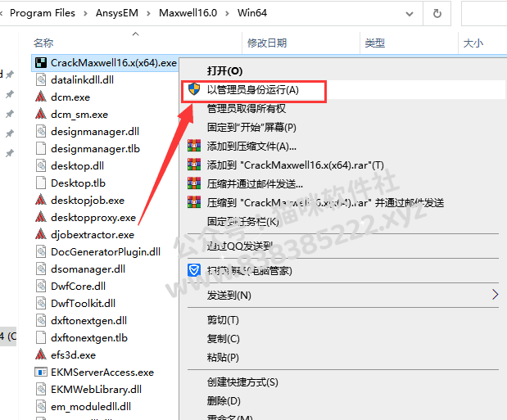Select the DocGeneratorPlugin.dll file name
The height and width of the screenshot is (420, 507).
click(106, 252)
